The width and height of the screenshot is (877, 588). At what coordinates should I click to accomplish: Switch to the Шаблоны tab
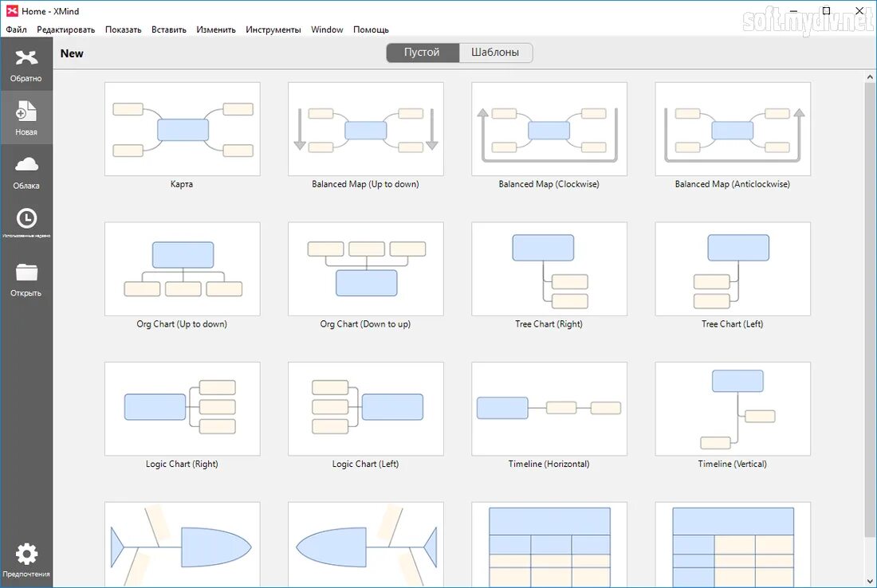pos(496,53)
